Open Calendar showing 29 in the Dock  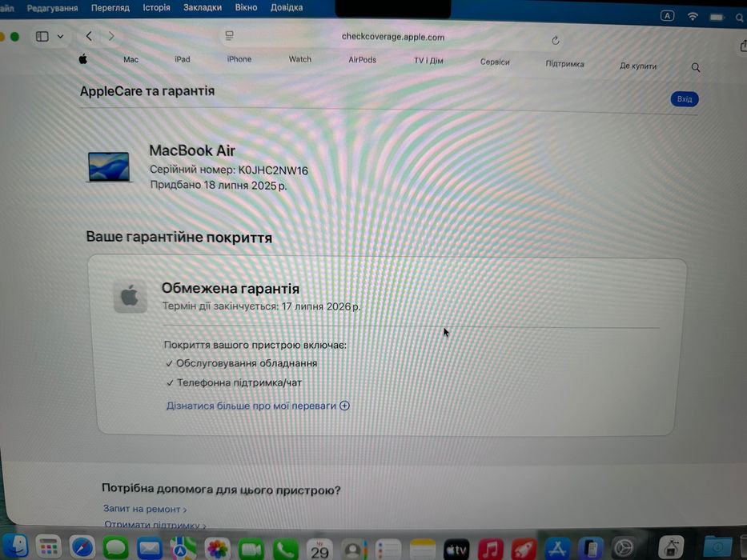319,550
